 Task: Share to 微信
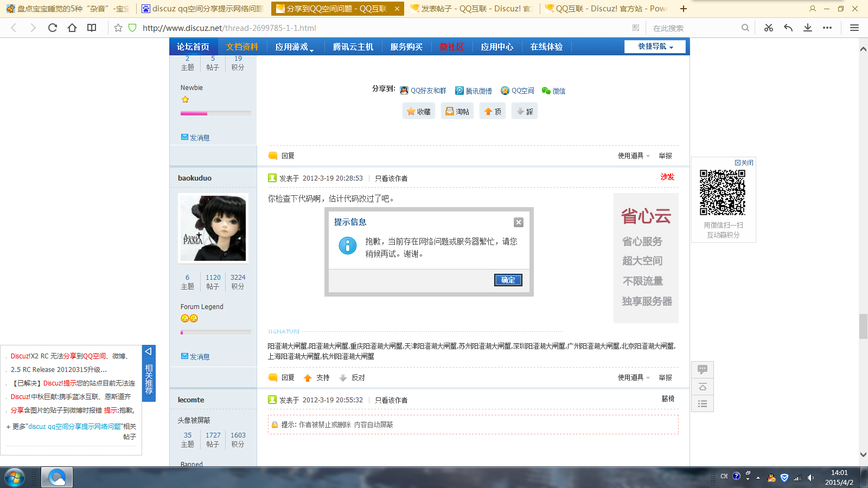[x=554, y=91]
